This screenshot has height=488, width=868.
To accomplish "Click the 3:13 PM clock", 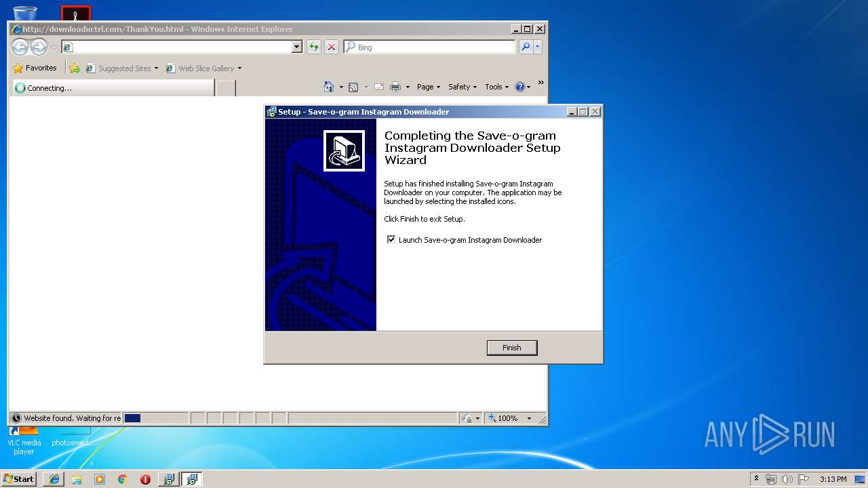I will (833, 479).
